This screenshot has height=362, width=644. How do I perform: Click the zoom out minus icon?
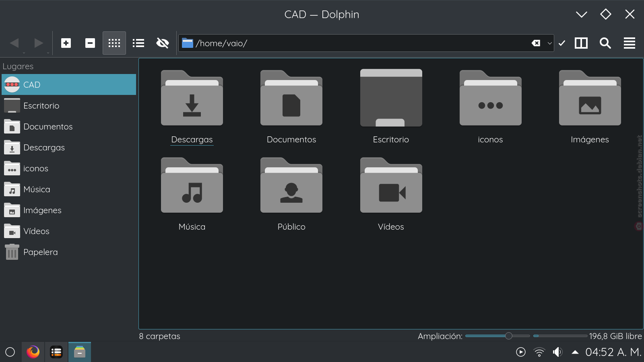[x=90, y=43]
